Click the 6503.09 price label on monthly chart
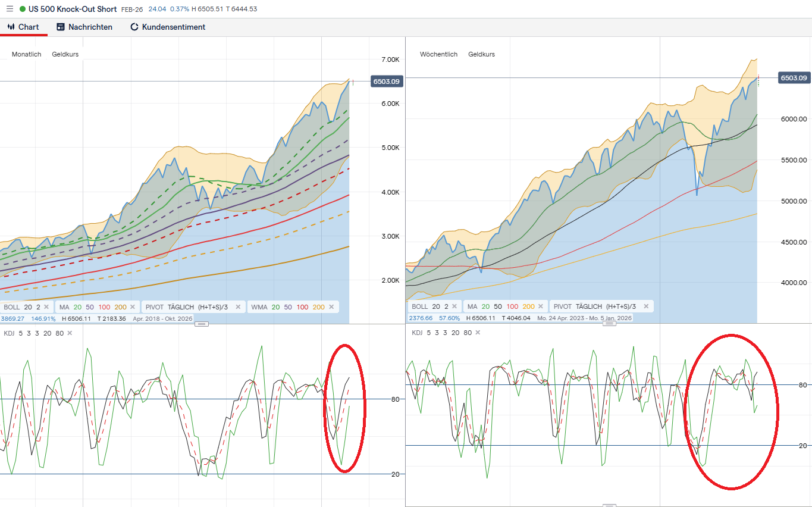 point(387,81)
